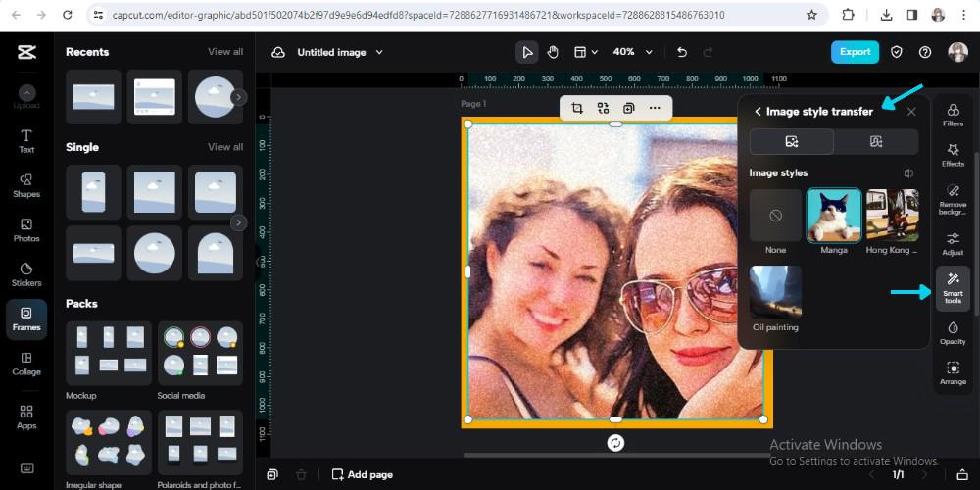Undo the last action
This screenshot has height=490, width=980.
(x=682, y=53)
